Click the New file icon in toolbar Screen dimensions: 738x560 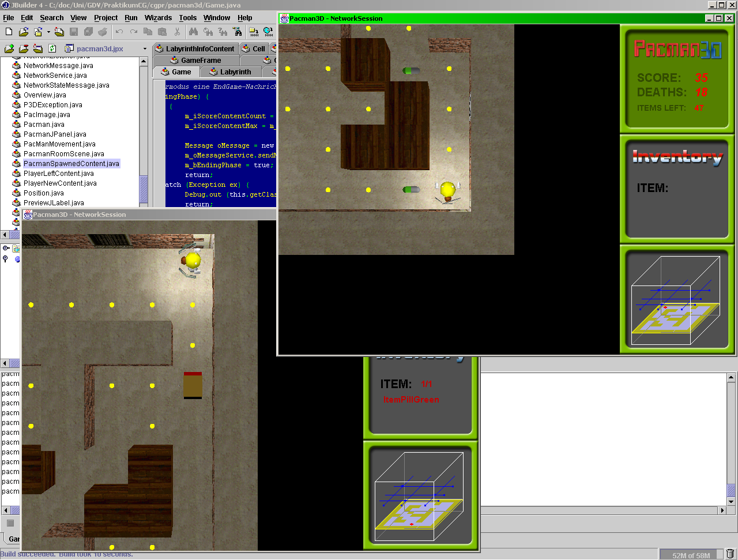(x=9, y=32)
